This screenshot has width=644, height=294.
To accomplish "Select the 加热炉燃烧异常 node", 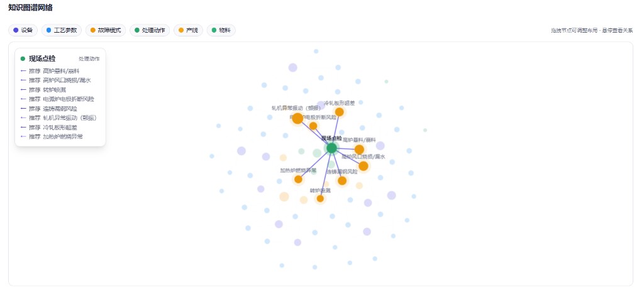I will pos(298,179).
